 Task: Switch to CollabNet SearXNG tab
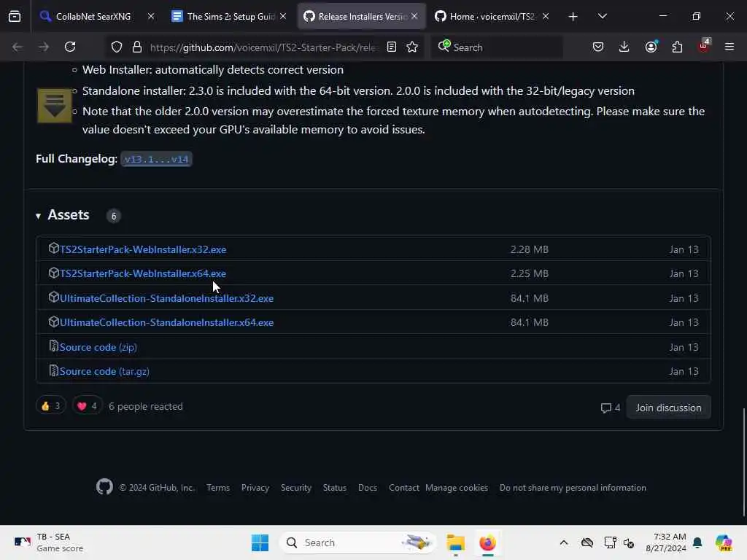click(93, 16)
